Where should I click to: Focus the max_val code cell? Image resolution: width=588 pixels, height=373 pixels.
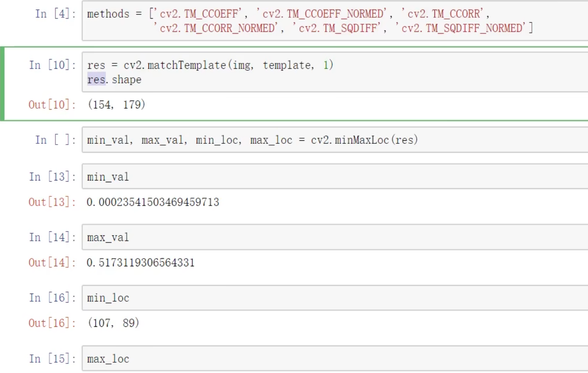(334, 237)
